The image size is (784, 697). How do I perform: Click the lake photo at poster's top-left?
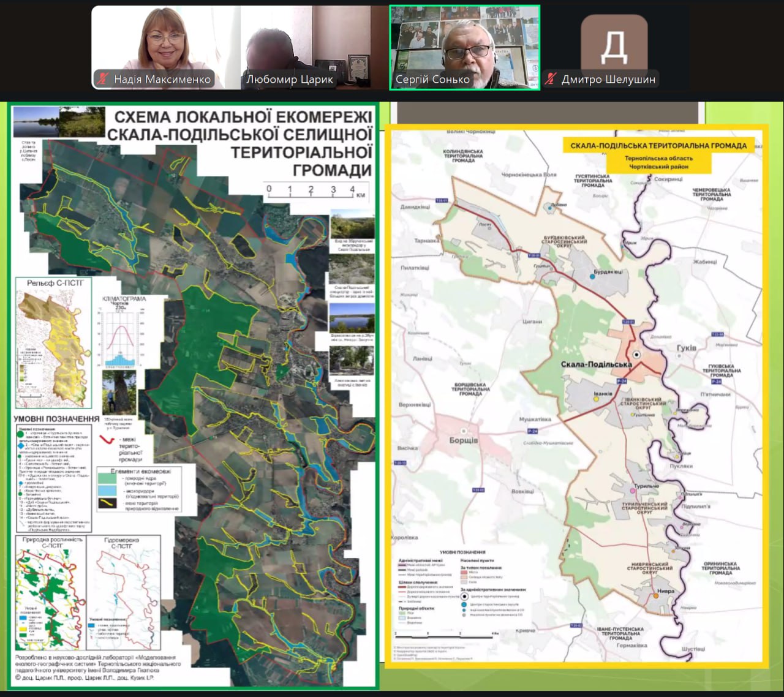pyautogui.click(x=35, y=121)
